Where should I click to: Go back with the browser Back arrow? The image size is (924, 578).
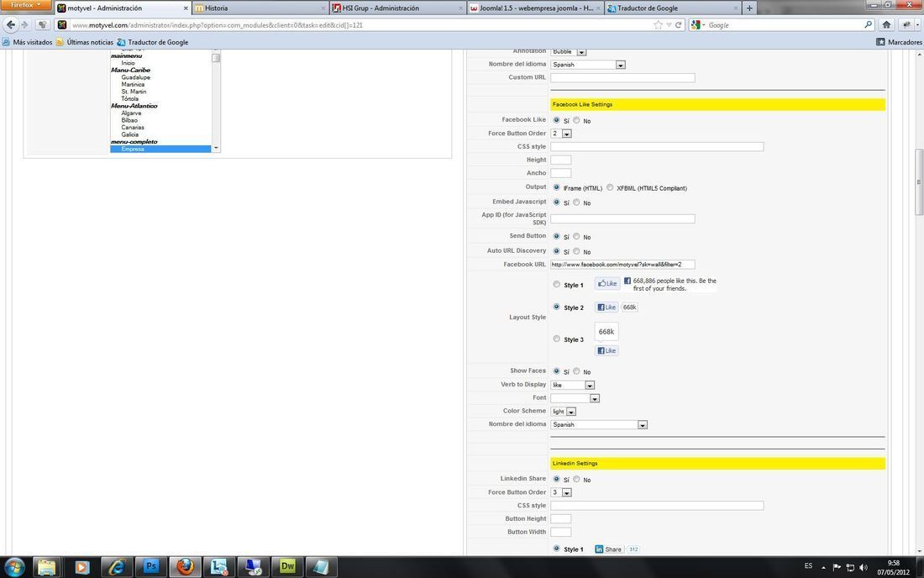(11, 24)
